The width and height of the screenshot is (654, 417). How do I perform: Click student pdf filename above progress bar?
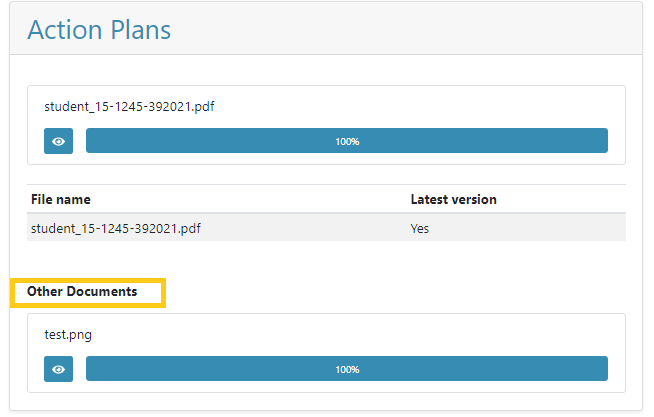coord(129,107)
